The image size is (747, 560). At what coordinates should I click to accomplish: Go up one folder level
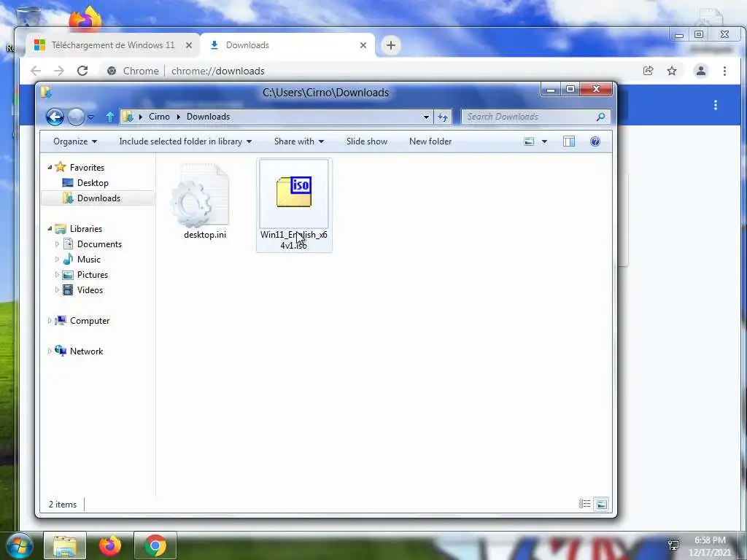(x=110, y=117)
